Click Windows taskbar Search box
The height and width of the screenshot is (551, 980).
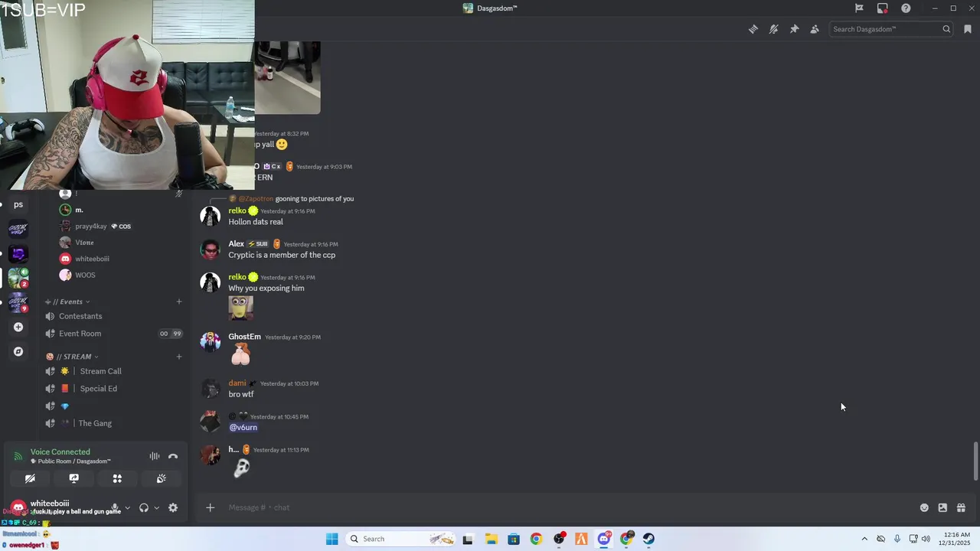pos(401,539)
